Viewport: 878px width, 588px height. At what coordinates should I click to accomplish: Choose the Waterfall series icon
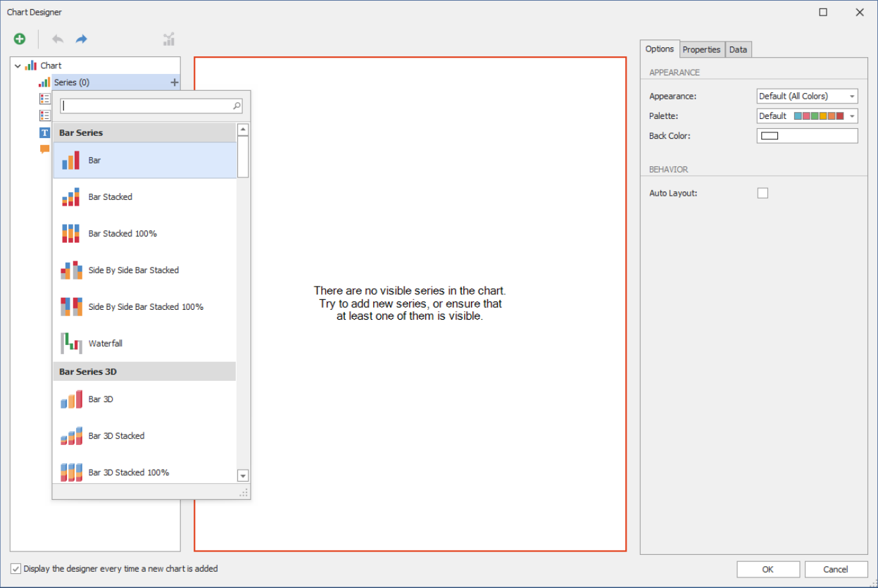[x=71, y=344]
